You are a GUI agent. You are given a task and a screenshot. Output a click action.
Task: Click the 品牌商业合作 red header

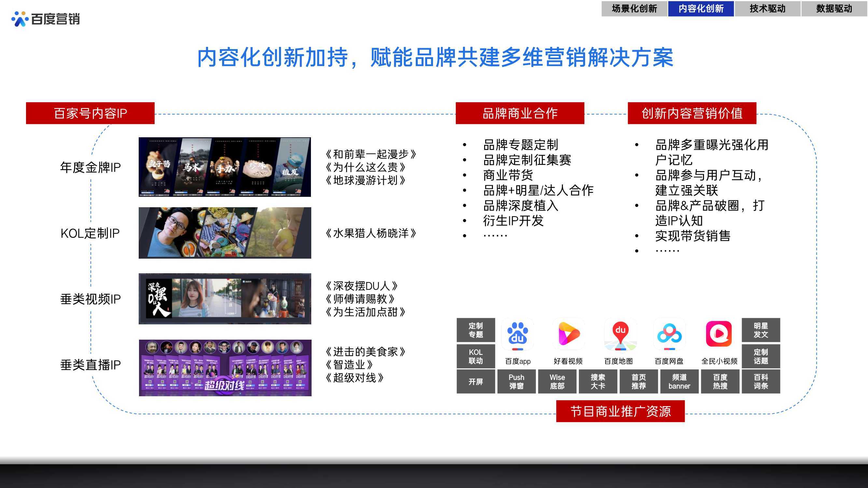(x=520, y=113)
